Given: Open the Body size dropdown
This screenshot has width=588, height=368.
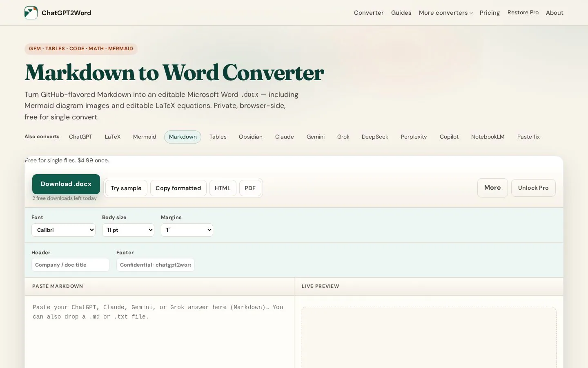Looking at the screenshot, I should click(x=128, y=230).
